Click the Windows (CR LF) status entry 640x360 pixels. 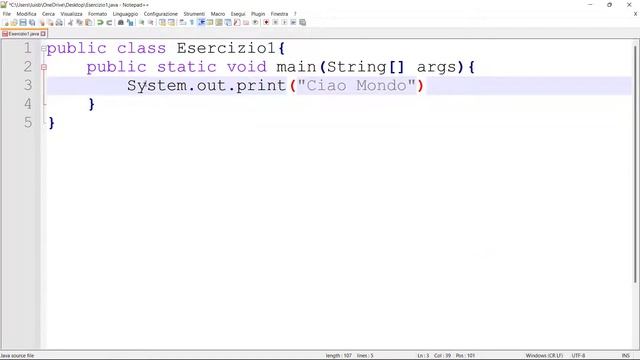(x=544, y=356)
